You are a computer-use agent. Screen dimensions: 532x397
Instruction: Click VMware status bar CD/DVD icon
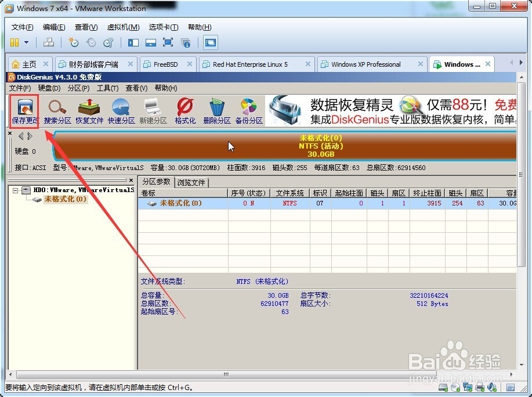(x=455, y=387)
